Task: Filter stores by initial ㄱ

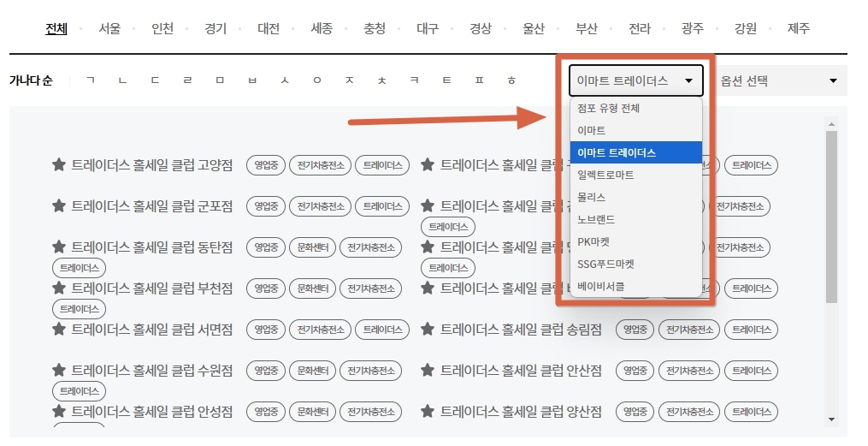Action: coord(91,80)
